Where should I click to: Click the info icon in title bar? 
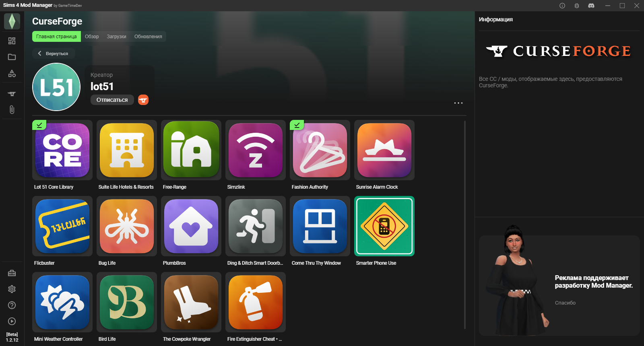[x=562, y=6]
